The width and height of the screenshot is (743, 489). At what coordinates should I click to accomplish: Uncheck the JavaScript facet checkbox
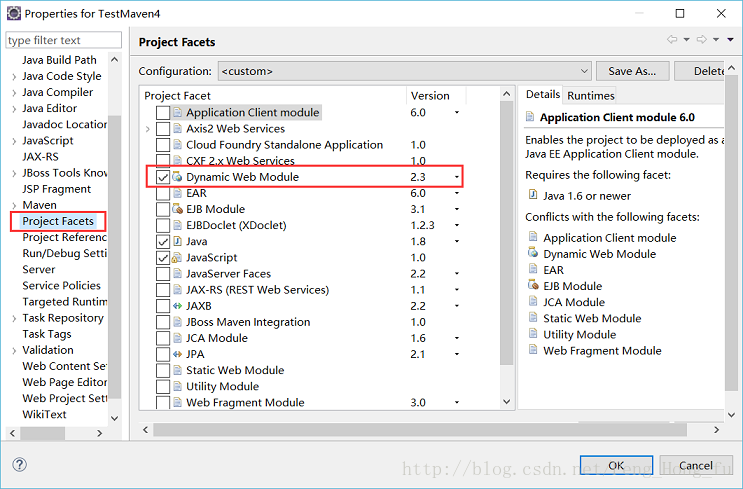click(x=163, y=258)
